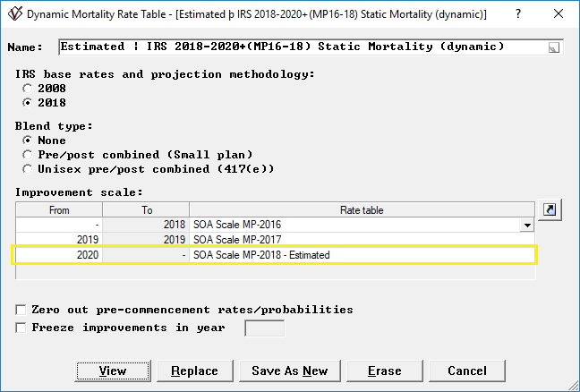Image resolution: width=580 pixels, height=392 pixels.
Task: Click the arrow icon beside improvement scale table
Action: tap(550, 209)
